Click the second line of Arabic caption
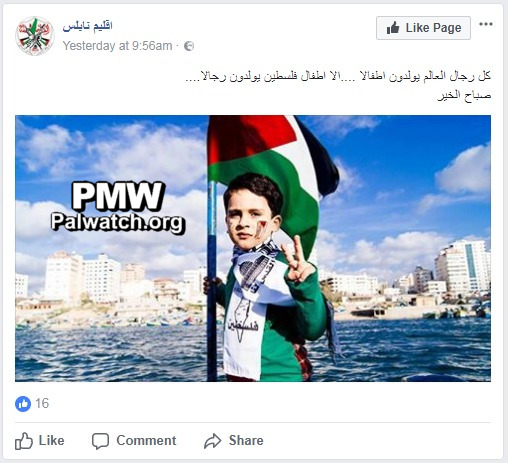The width and height of the screenshot is (508, 463). (x=464, y=96)
